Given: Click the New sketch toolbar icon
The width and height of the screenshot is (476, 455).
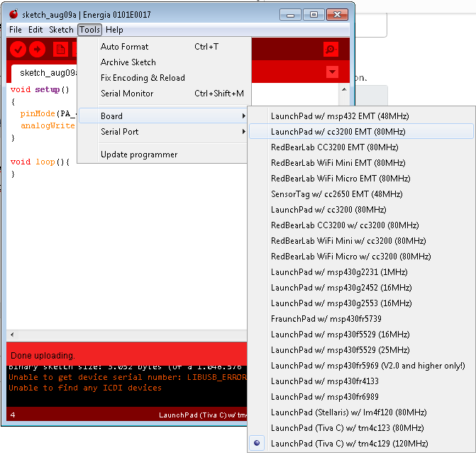Looking at the screenshot, I should 60,49.
